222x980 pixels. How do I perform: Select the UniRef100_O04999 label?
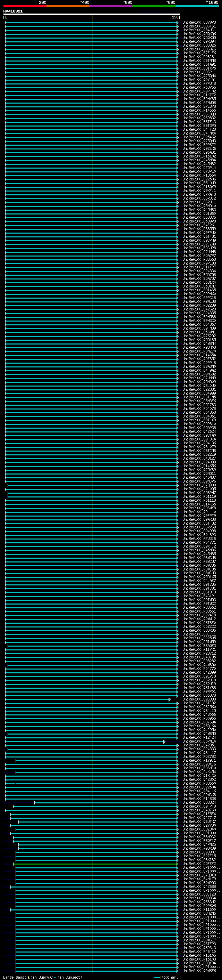(199, 394)
